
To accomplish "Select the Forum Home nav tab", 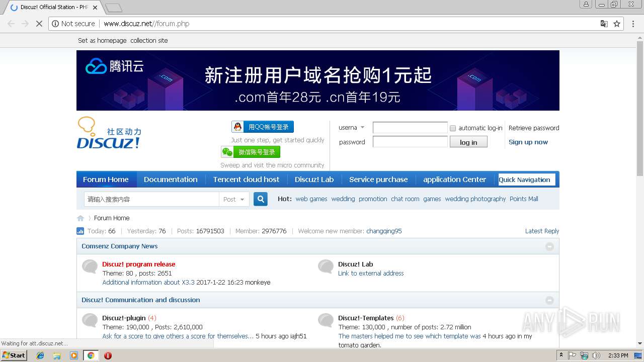I will [x=106, y=179].
